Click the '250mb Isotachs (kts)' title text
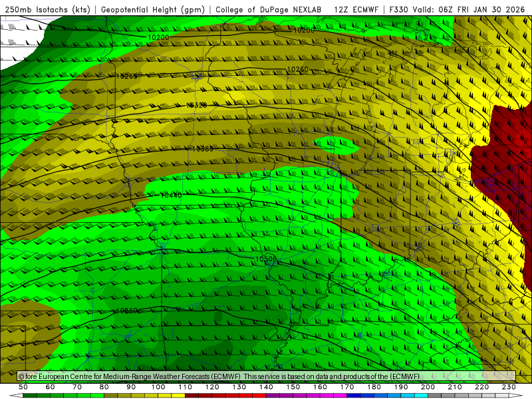The image size is (532, 399). click(47, 9)
